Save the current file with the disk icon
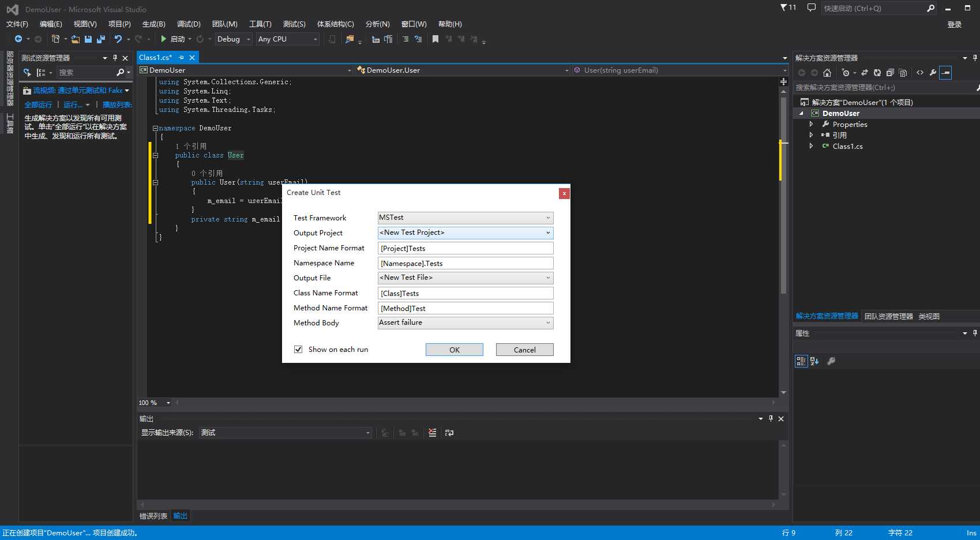The width and height of the screenshot is (980, 540). point(88,39)
